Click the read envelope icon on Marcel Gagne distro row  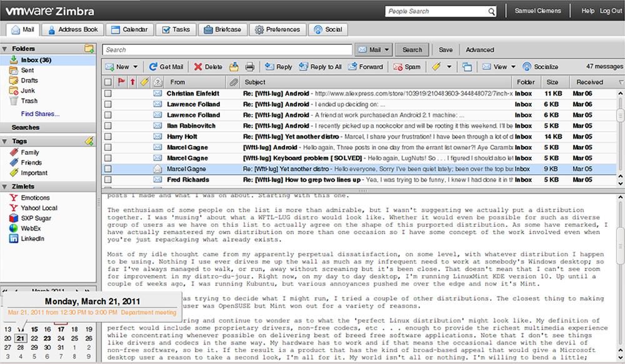(x=157, y=169)
